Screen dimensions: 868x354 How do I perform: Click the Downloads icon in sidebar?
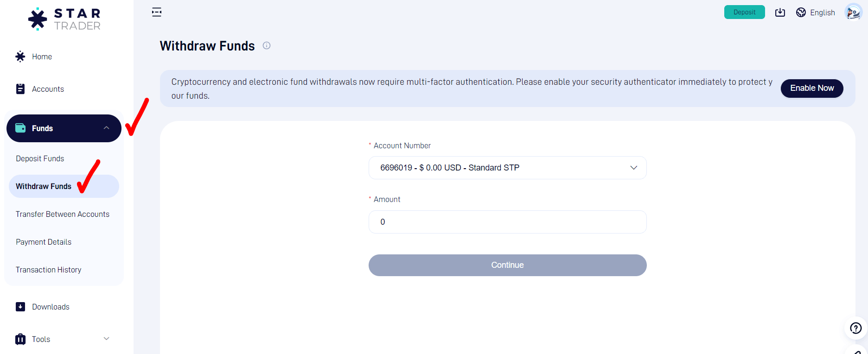tap(20, 307)
